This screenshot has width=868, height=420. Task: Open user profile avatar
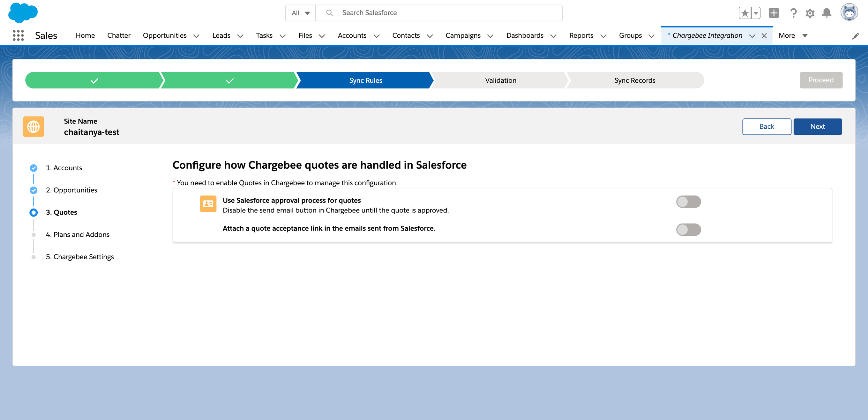pos(849,12)
